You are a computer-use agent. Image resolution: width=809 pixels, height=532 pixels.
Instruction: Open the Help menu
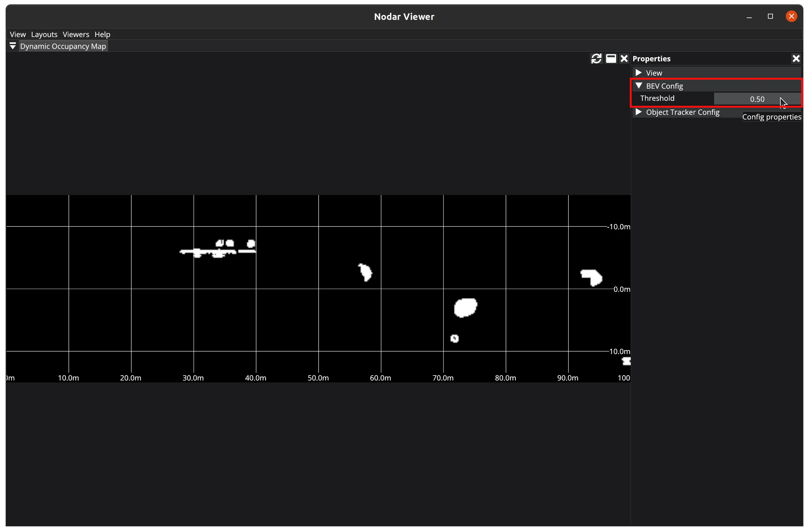coord(102,34)
